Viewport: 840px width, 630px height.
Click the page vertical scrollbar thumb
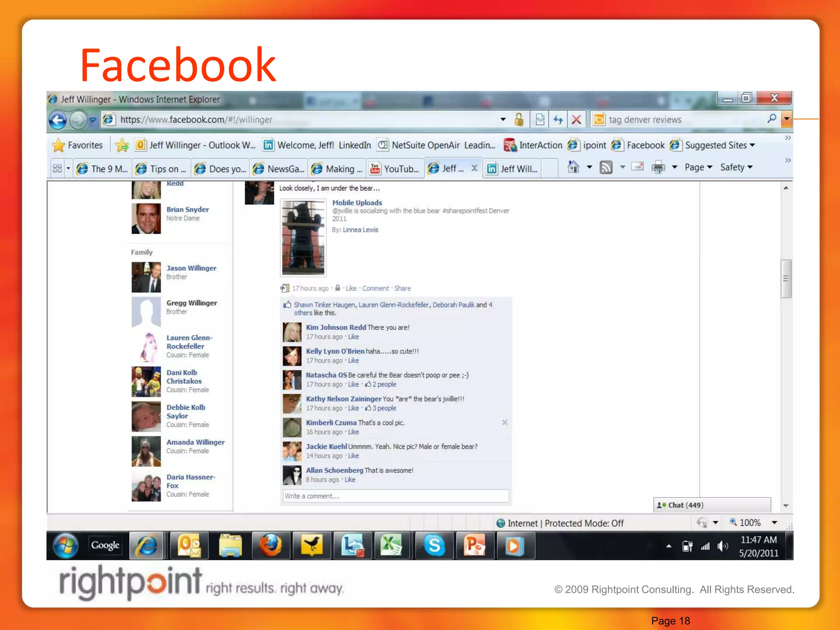click(786, 278)
